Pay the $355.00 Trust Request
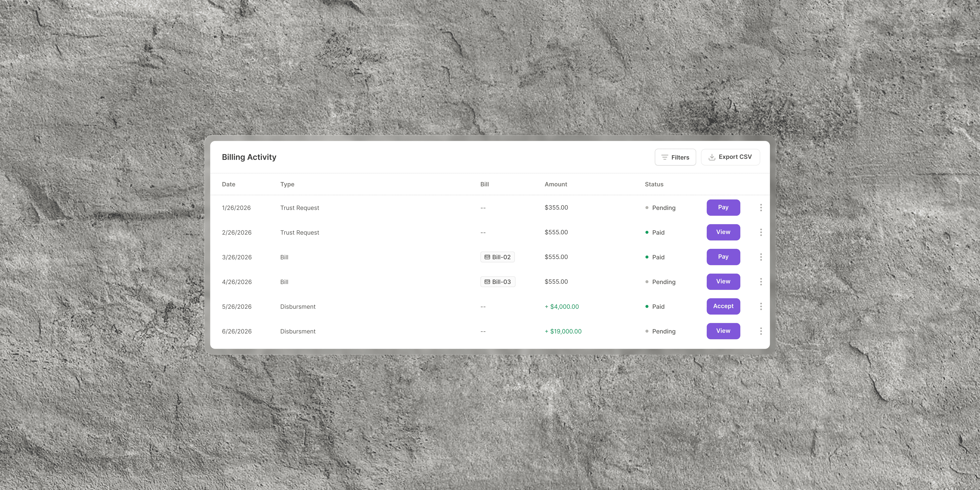Viewport: 980px width, 490px height. click(x=723, y=207)
